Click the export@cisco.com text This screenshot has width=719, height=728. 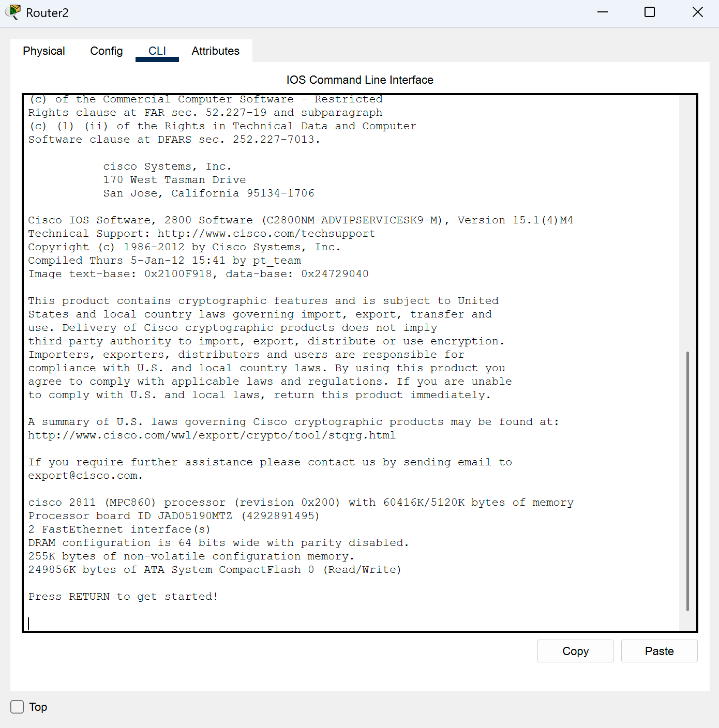coord(85,476)
